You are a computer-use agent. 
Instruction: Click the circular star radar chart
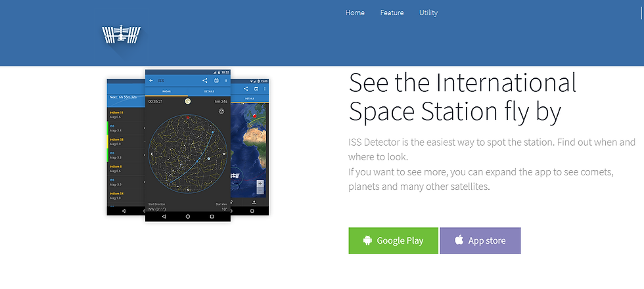pos(188,154)
